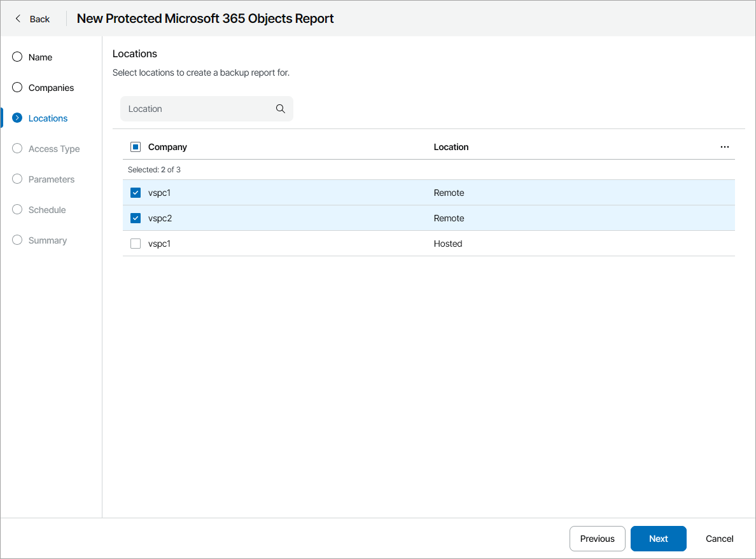Toggle the select-all Company header checkbox
Image resolution: width=756 pixels, height=559 pixels.
tap(136, 147)
